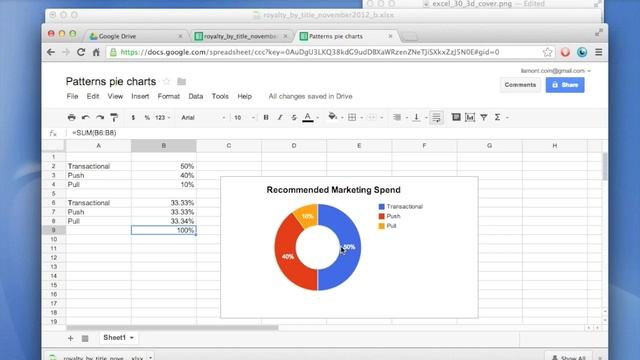Image resolution: width=640 pixels, height=360 pixels.
Task: Click the print icon in toolbar
Action: (71, 118)
